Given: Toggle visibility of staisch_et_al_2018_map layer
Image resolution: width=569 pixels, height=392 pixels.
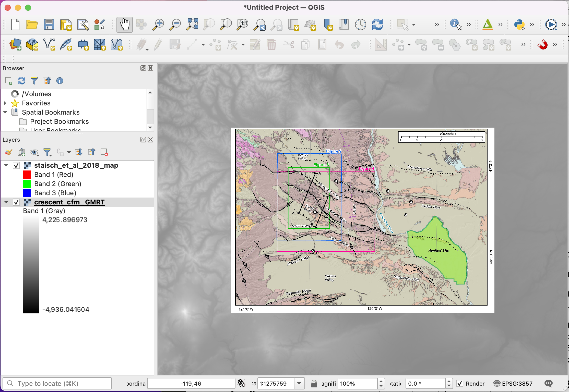Looking at the screenshot, I should pyautogui.click(x=16, y=166).
